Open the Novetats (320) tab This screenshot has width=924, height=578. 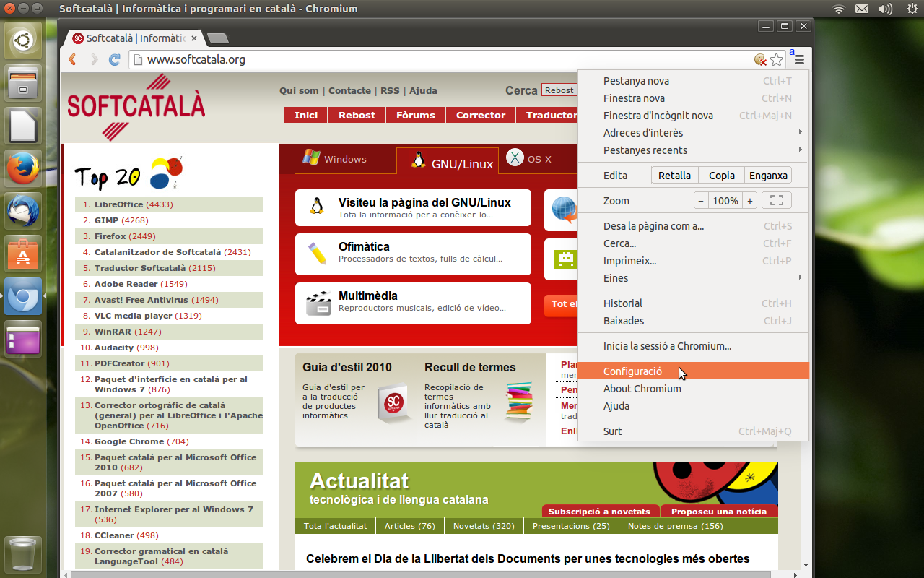484,526
